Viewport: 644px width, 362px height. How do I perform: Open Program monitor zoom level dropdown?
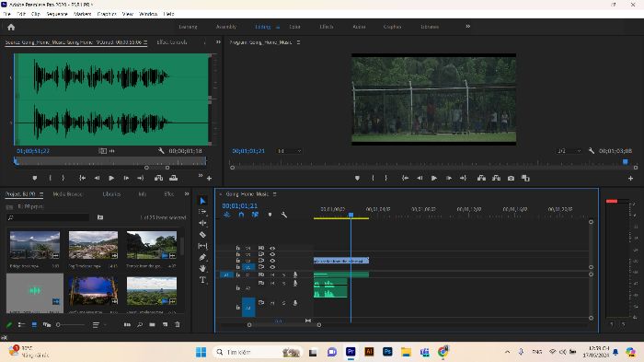click(289, 151)
